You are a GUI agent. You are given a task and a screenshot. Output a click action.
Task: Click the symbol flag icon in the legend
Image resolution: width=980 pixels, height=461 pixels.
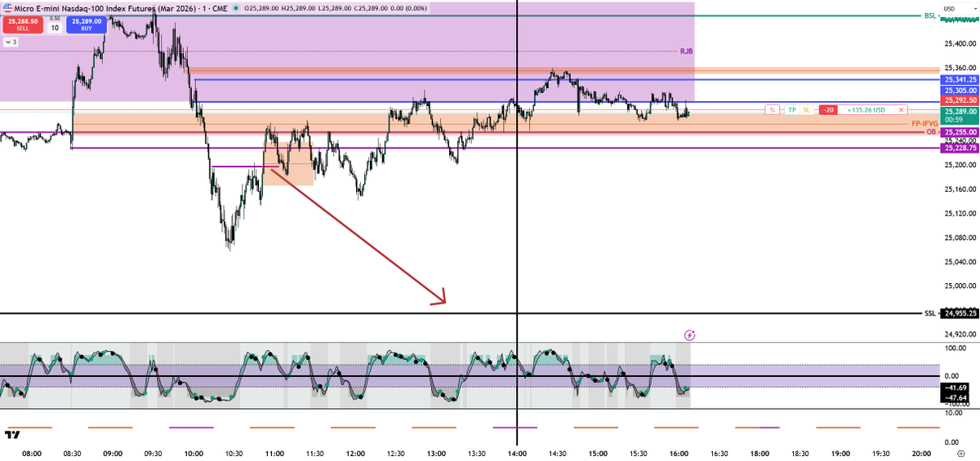7,8
